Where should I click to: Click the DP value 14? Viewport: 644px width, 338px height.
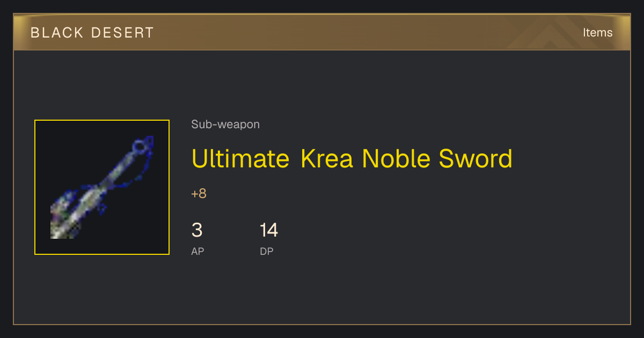coord(269,231)
